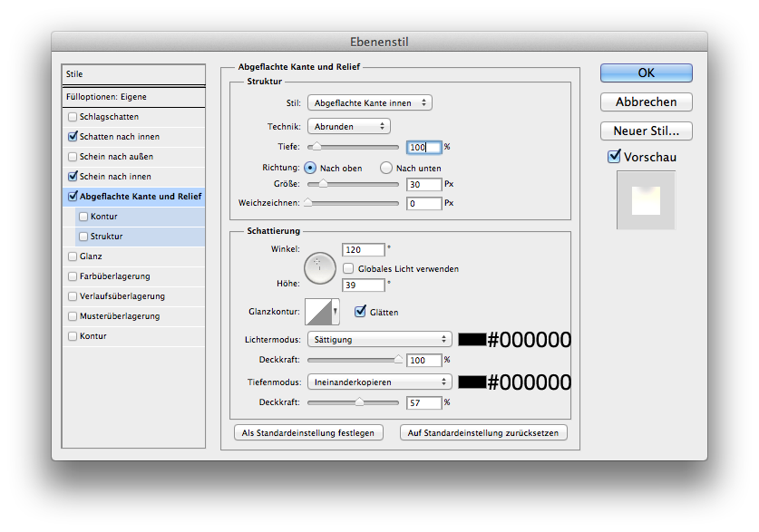The image size is (759, 532).
Task: Open the Lichtermodus black color swatch
Action: point(472,340)
